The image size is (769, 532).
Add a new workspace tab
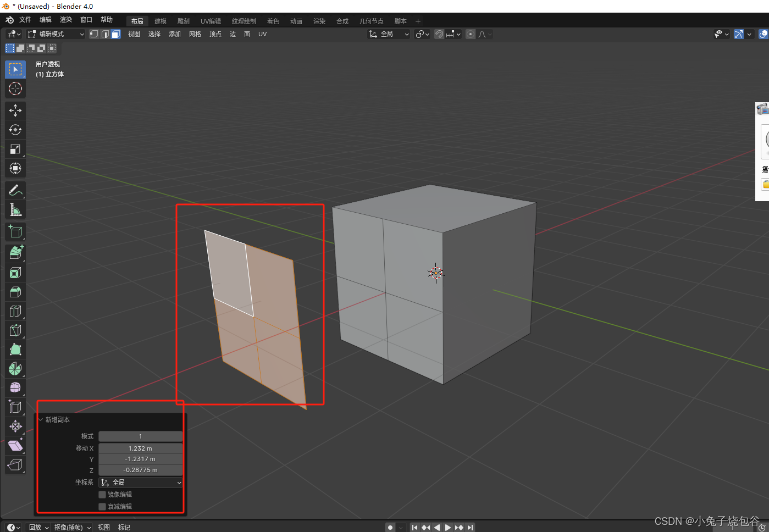pos(418,21)
